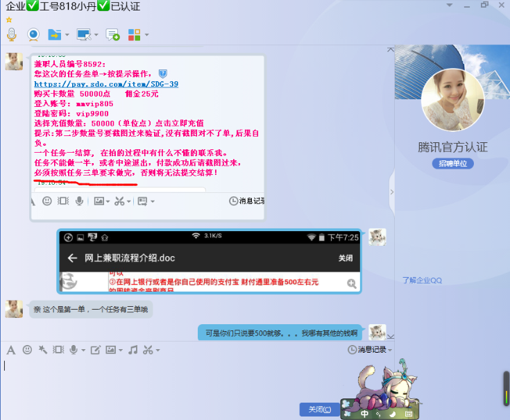Start a video call with webcam icon
Viewport: 510px width, 420px height.
[x=33, y=35]
